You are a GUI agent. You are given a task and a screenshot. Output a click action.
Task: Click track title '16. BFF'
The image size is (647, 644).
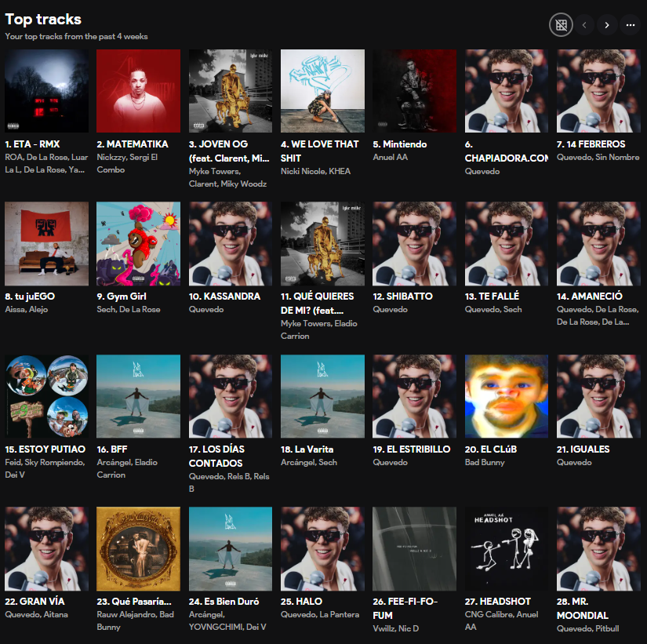112,449
